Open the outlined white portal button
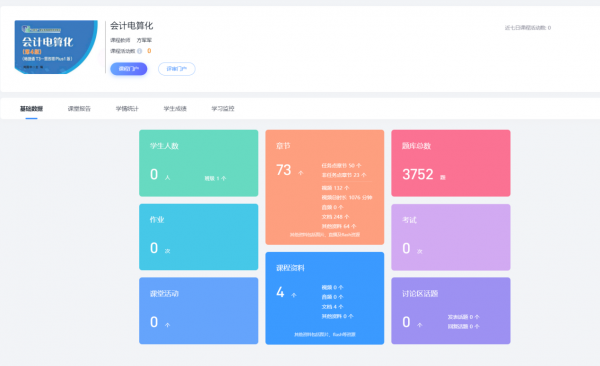 [x=177, y=69]
